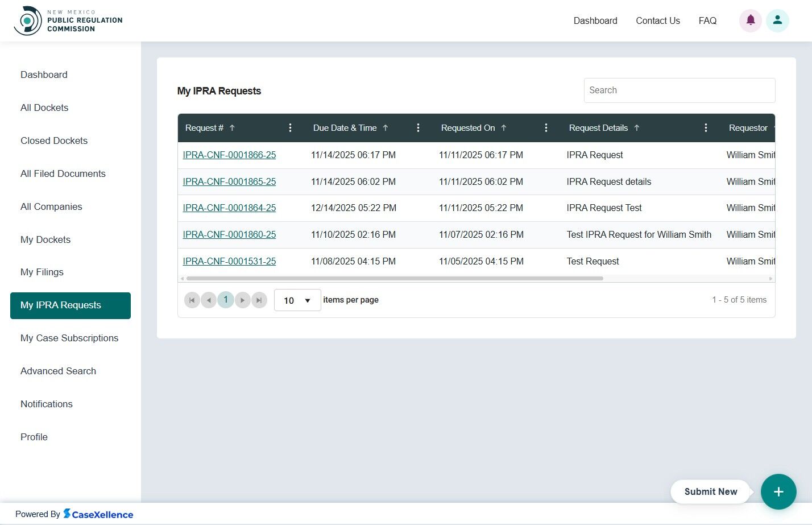The image size is (812, 525).
Task: Open request IPRA-CNF-0001866-25 link
Action: 229,155
